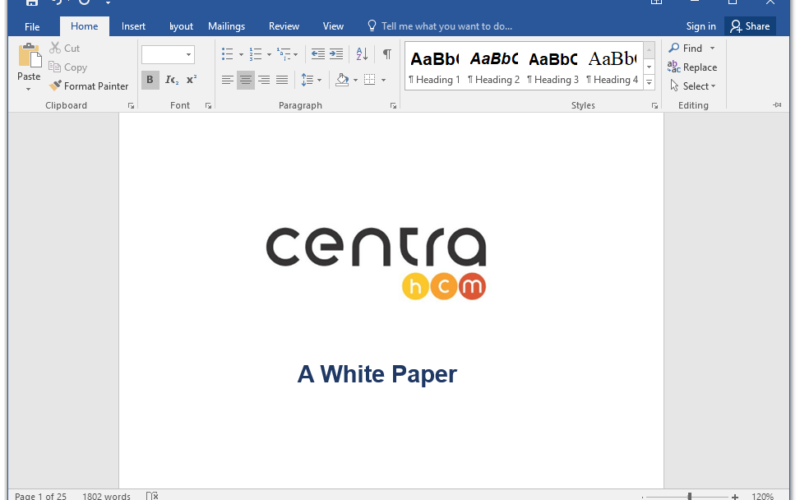The width and height of the screenshot is (800, 500).
Task: Open Find dropdown arrow
Action: coord(712,48)
